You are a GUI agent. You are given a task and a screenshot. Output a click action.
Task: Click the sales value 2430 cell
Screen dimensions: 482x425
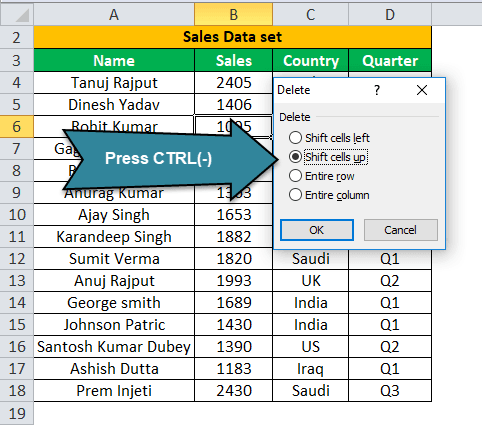(x=234, y=391)
